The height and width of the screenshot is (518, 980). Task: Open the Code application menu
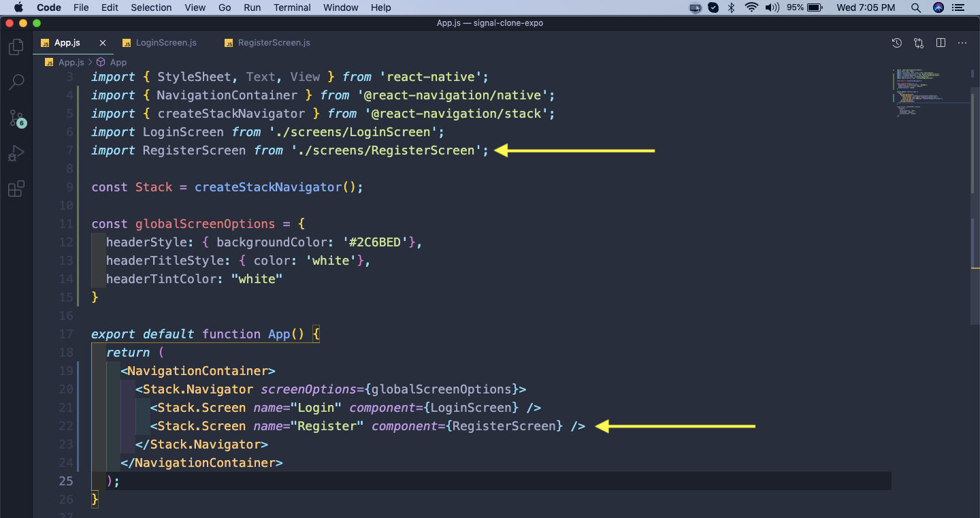tap(48, 7)
